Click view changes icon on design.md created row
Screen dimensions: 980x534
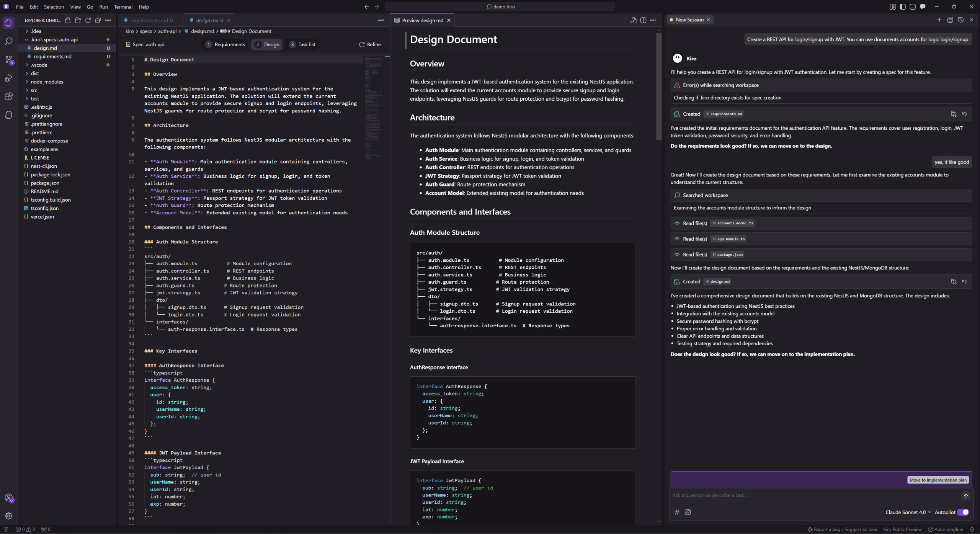pyautogui.click(x=954, y=282)
